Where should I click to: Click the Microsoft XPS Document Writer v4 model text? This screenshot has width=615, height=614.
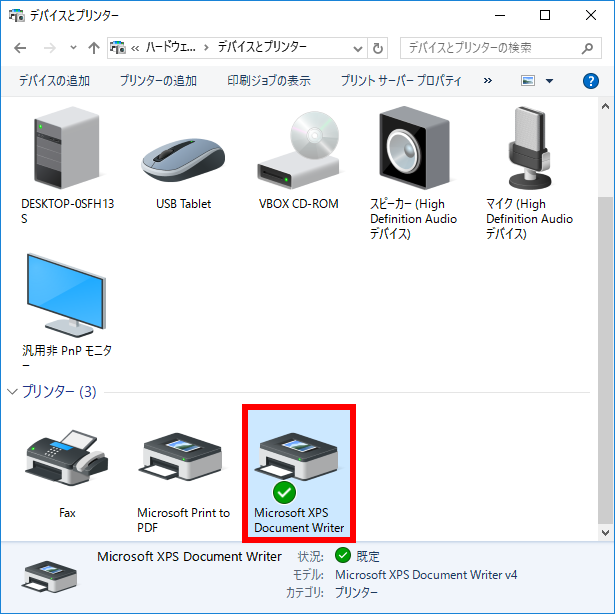pyautogui.click(x=426, y=575)
